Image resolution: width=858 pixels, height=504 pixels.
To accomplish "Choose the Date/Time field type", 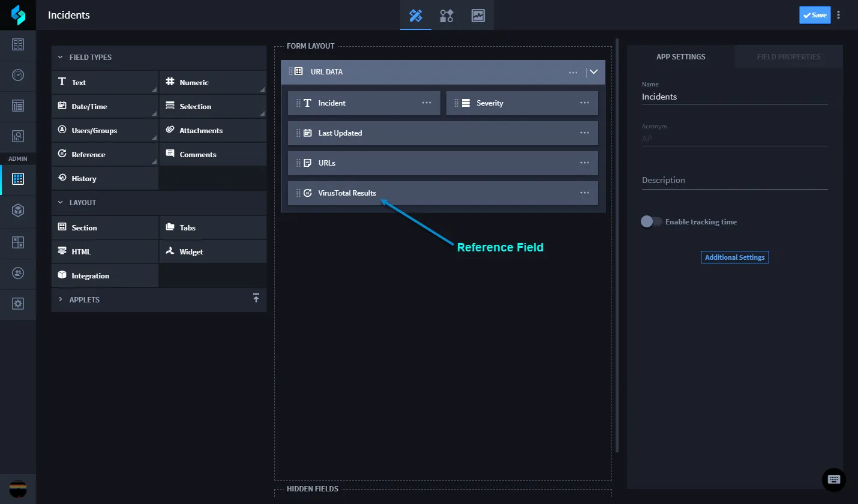I will [105, 106].
